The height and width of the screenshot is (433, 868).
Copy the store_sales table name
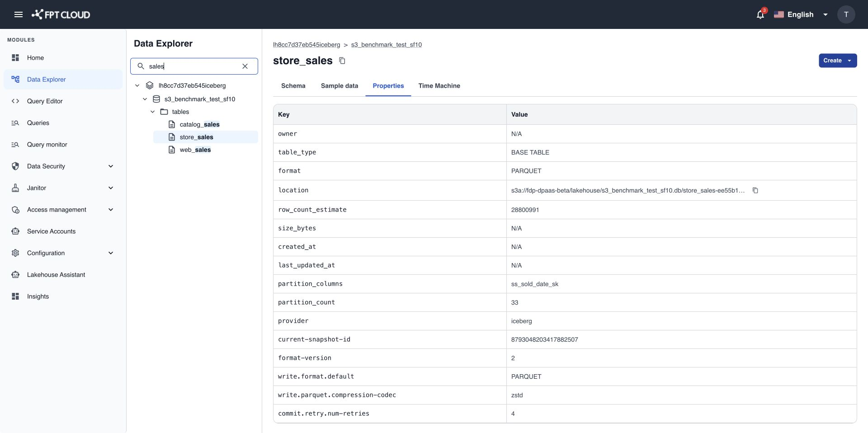[x=342, y=61]
